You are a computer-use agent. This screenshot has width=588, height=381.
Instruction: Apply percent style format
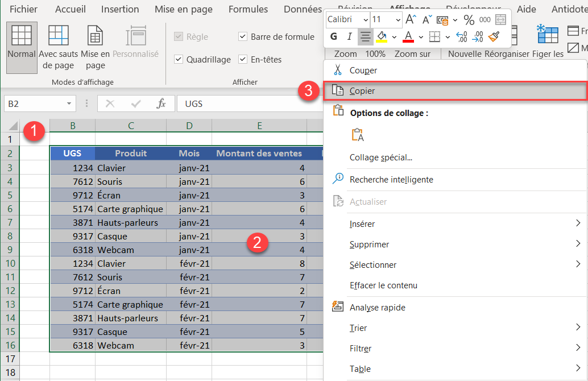pyautogui.click(x=469, y=19)
